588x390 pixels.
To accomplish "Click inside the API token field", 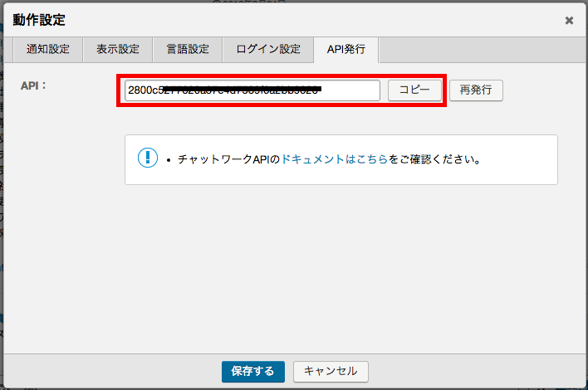I will tap(252, 90).
